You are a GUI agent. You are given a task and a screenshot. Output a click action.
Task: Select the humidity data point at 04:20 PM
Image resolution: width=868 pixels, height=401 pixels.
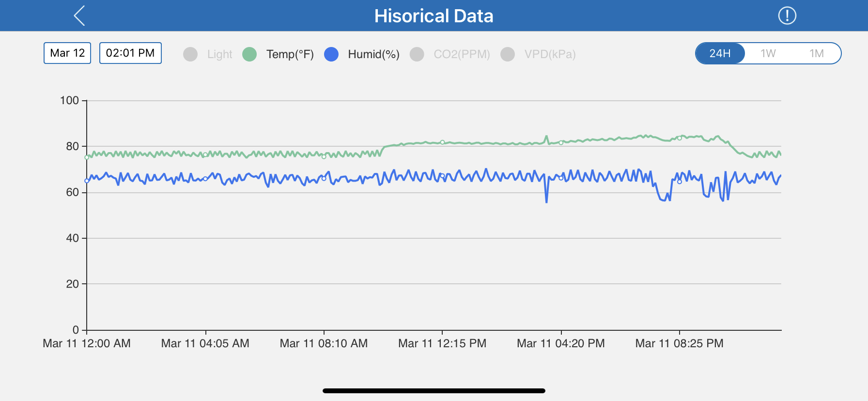click(561, 178)
